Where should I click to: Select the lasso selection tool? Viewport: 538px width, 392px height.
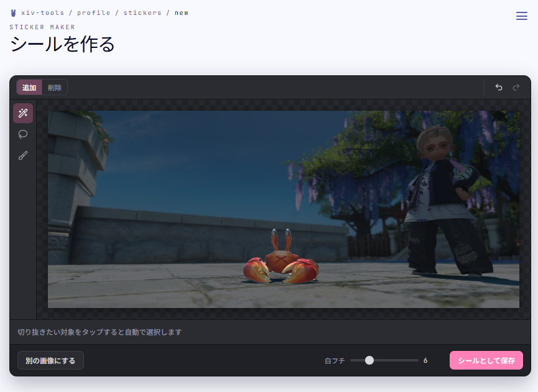23,134
